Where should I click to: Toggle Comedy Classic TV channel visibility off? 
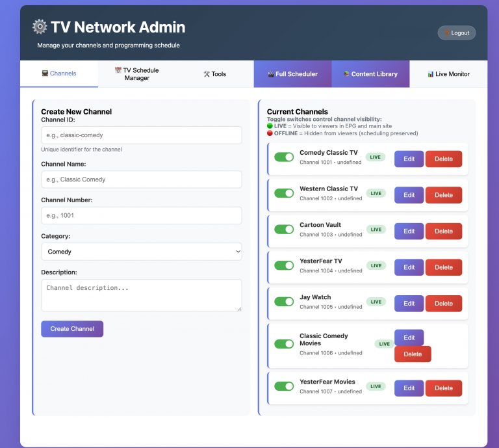pyautogui.click(x=284, y=157)
